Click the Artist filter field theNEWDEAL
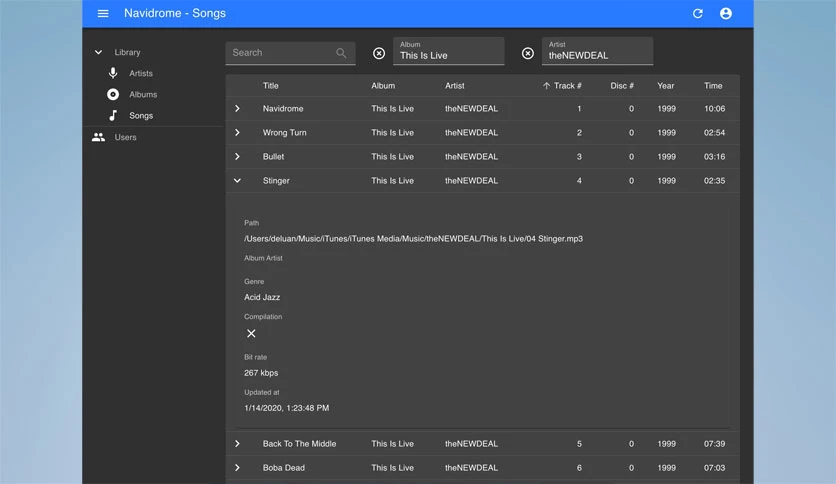Image resolution: width=836 pixels, height=484 pixels. 597,51
